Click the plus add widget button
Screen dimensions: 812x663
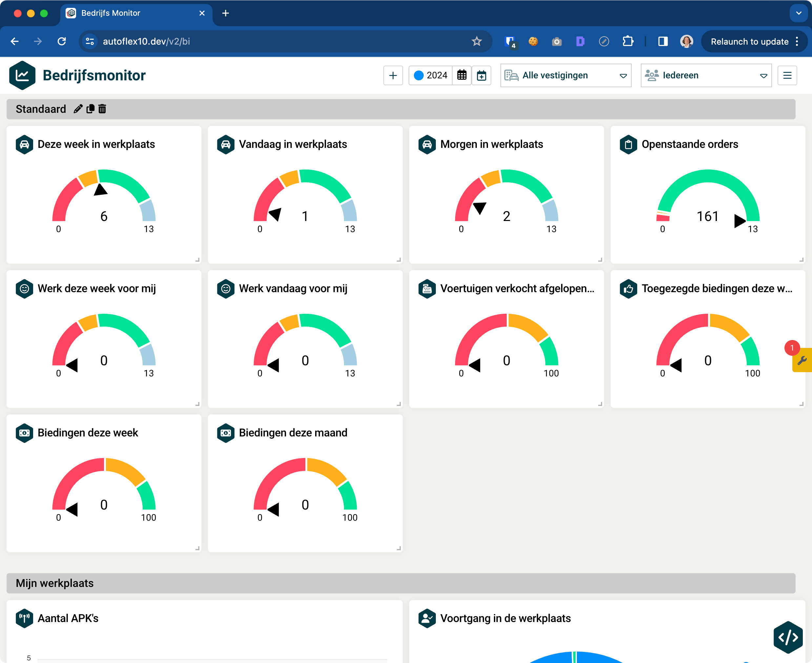(393, 76)
